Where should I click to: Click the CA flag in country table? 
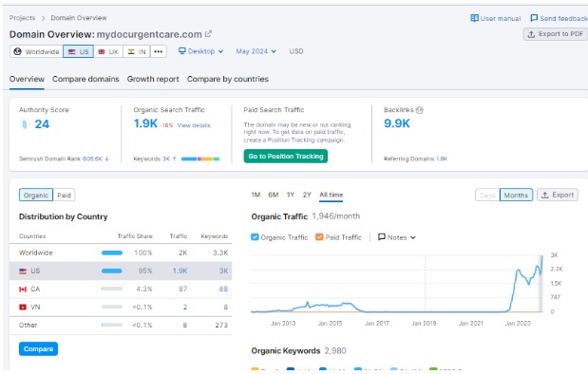click(x=23, y=289)
